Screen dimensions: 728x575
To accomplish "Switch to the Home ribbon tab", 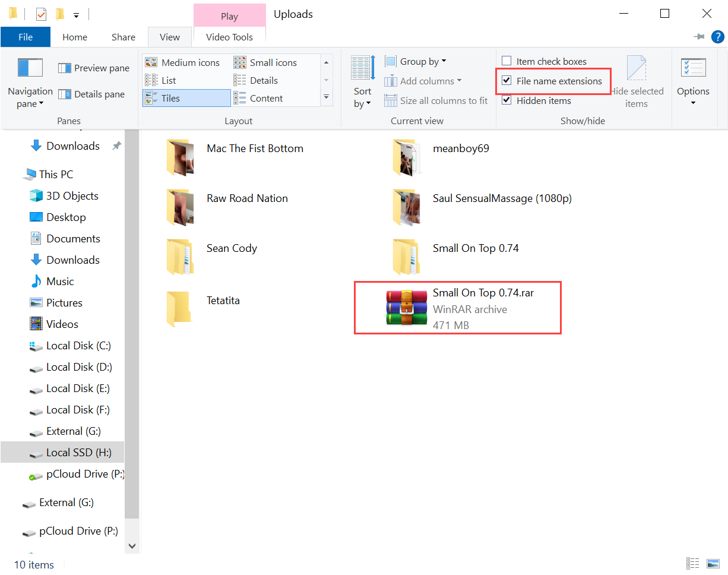I will (x=74, y=36).
